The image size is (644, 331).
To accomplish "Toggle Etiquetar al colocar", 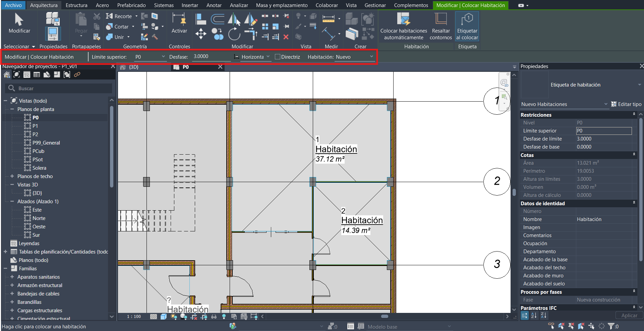I will pyautogui.click(x=467, y=26).
